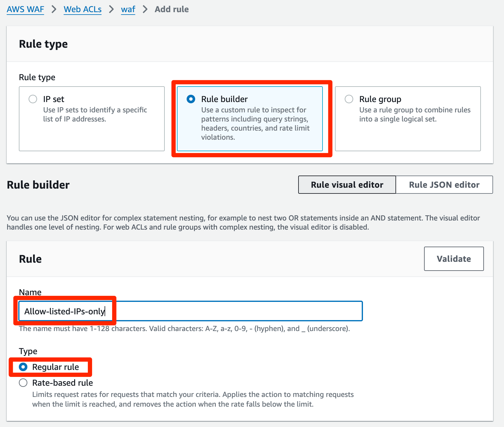Image resolution: width=504 pixels, height=427 pixels.
Task: Select the Regular rule radio button
Action: click(23, 367)
